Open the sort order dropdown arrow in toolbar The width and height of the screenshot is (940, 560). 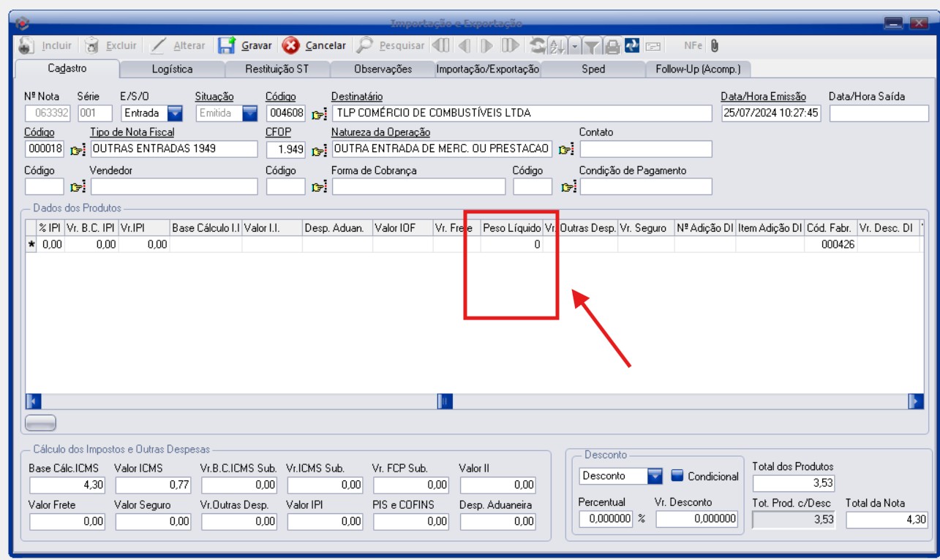click(574, 46)
